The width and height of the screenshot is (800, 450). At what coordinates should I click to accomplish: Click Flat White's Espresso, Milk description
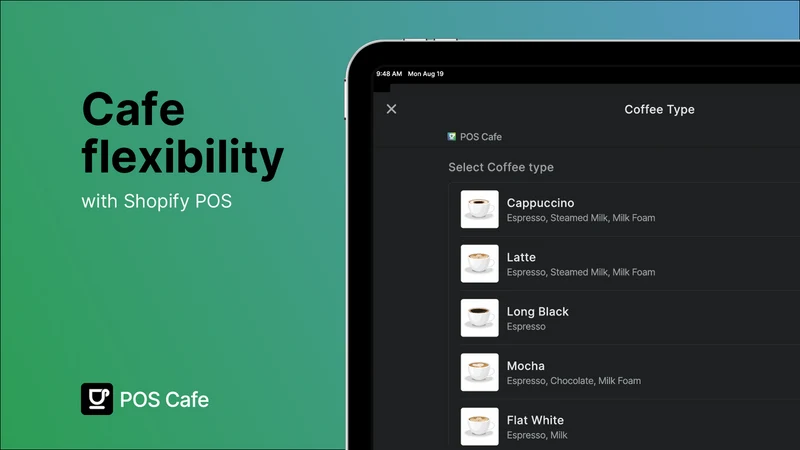tap(537, 435)
